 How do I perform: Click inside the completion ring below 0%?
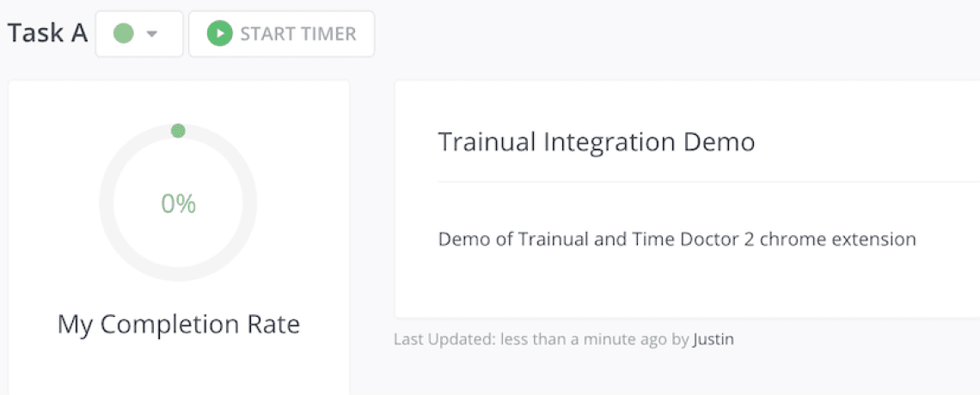click(178, 245)
